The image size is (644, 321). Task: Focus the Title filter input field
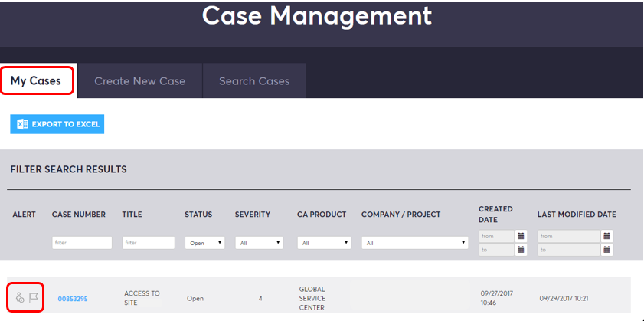(149, 243)
